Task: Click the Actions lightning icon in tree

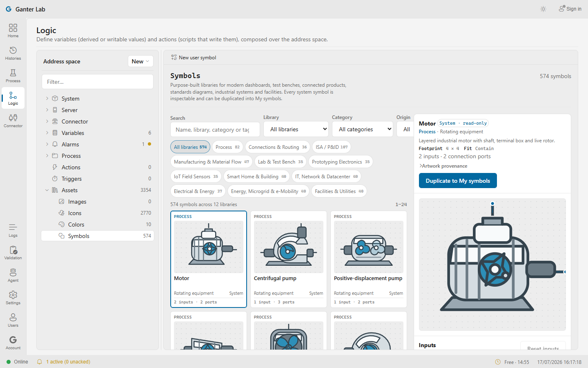Action: (55, 167)
